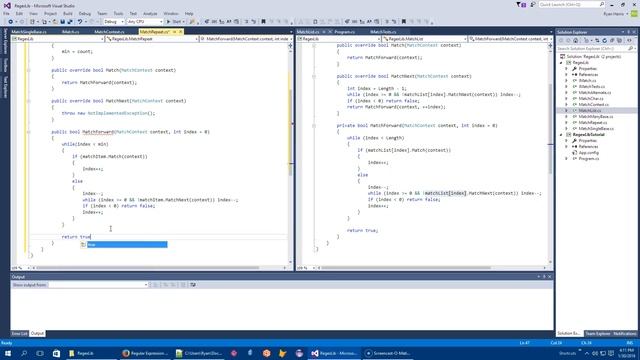Click the Show All Files icon in Solution Explorer

(619, 40)
